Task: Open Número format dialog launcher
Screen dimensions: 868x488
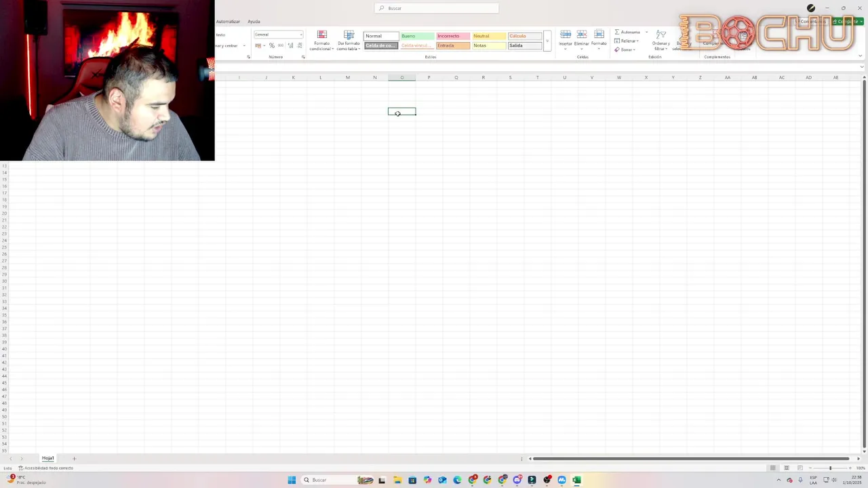Action: (303, 57)
